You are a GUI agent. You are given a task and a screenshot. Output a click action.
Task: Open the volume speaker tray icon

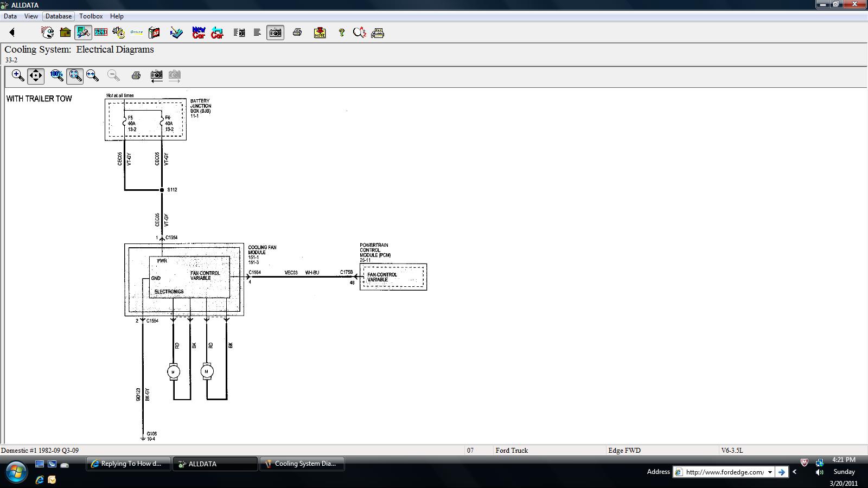pos(819,472)
